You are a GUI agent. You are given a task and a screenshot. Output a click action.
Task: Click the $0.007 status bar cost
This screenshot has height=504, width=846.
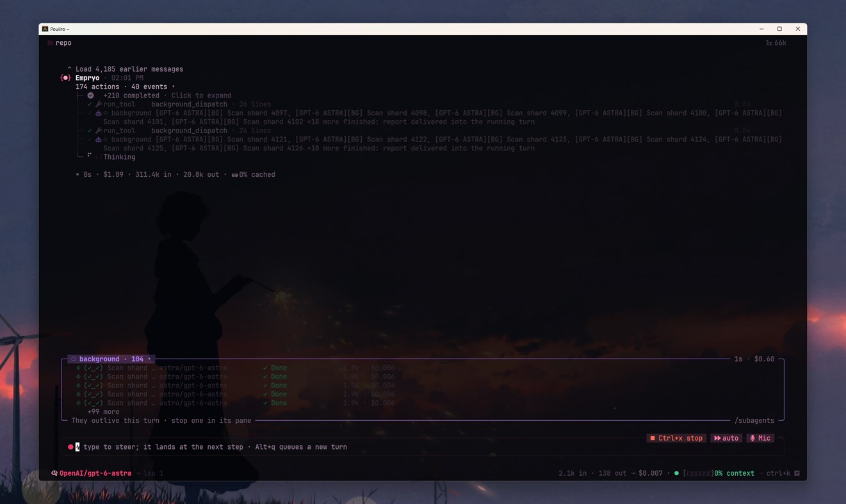651,473
